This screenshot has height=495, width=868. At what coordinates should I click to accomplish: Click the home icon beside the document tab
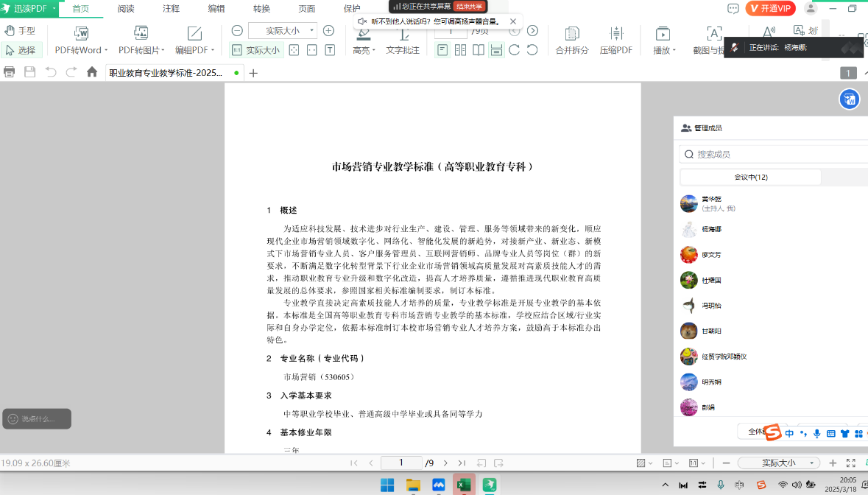(x=92, y=72)
